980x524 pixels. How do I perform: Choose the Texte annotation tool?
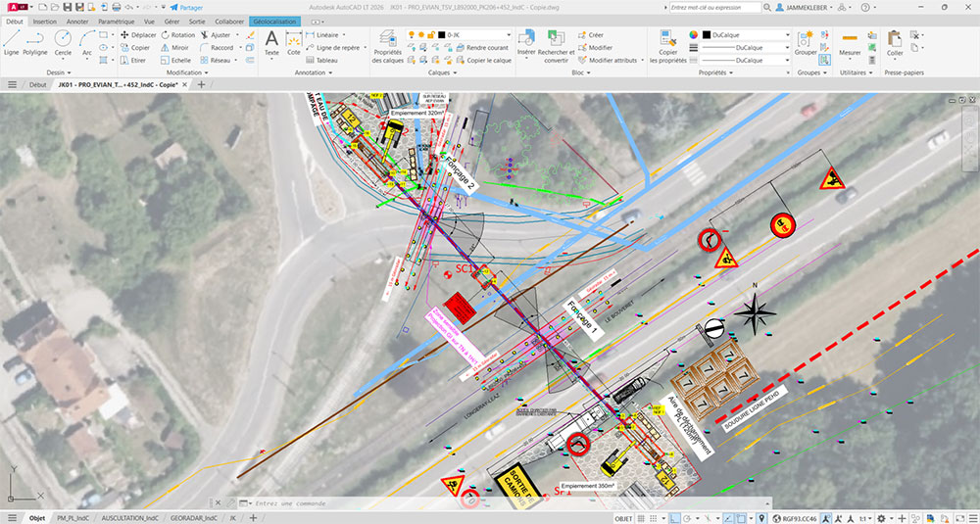coord(271,43)
